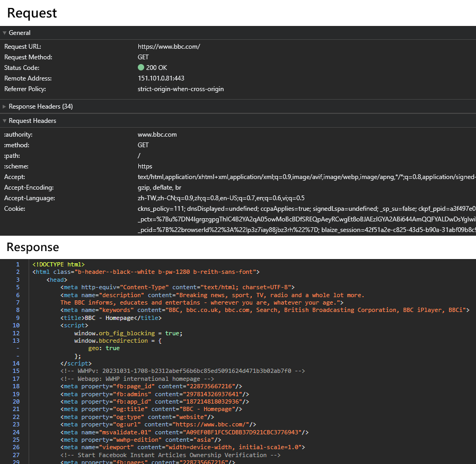Click the msvalidate.01 meta line
This screenshot has height=464, width=476.
[x=184, y=432]
